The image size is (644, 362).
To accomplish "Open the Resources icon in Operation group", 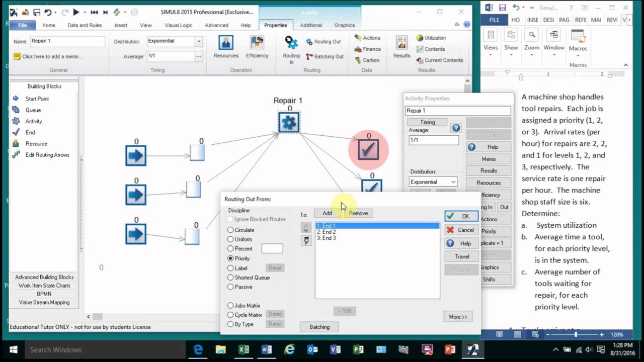I will pyautogui.click(x=226, y=47).
